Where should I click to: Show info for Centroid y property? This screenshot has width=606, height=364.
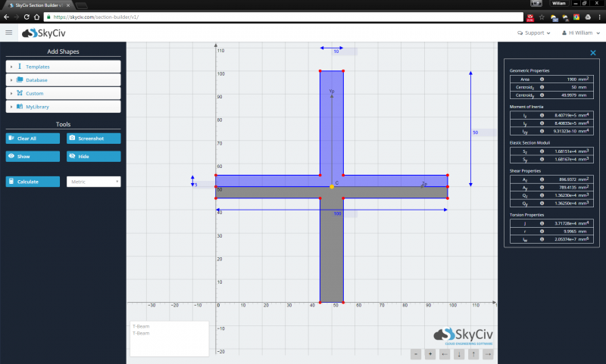pyautogui.click(x=542, y=95)
